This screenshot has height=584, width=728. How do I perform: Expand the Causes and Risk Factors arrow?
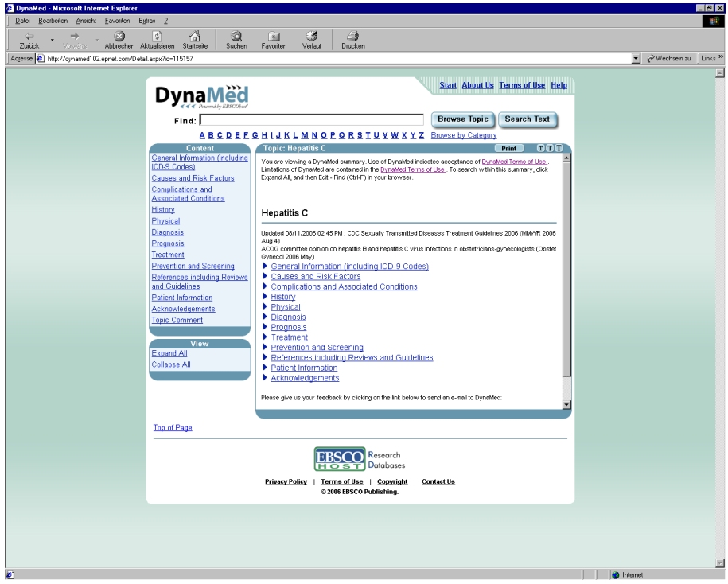265,276
